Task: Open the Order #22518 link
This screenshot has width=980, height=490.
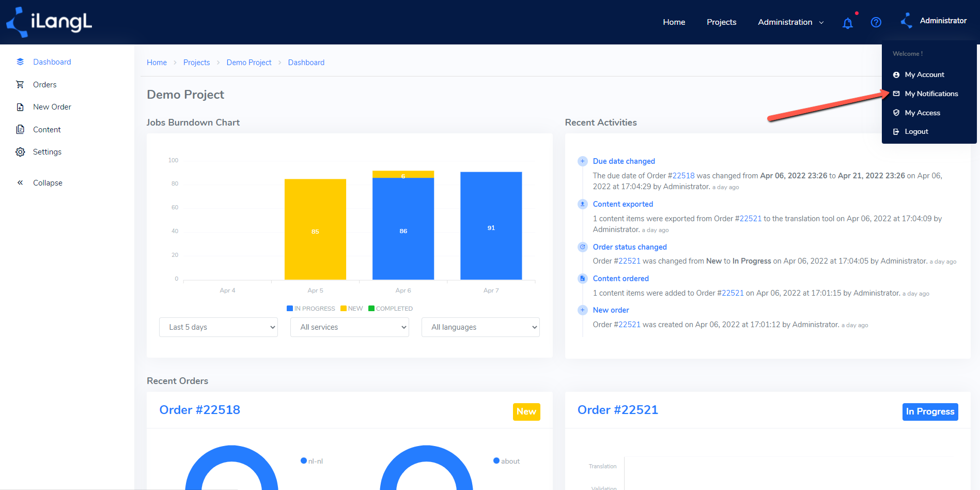Action: 199,410
